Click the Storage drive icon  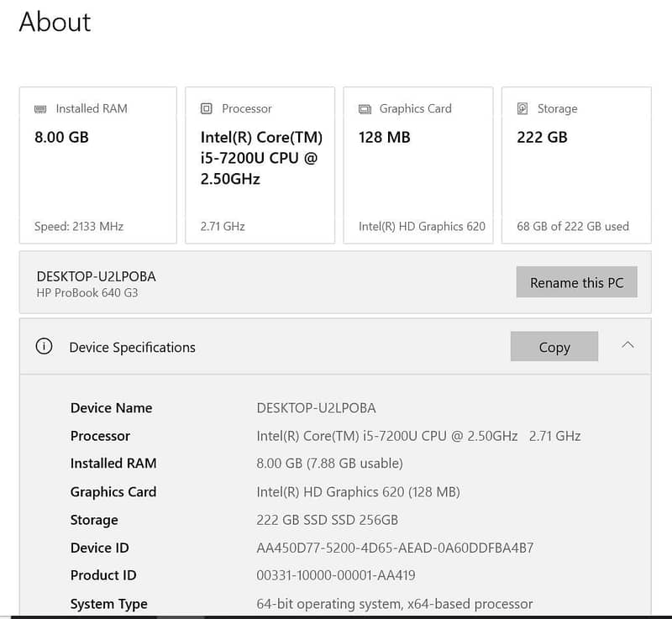coord(522,109)
